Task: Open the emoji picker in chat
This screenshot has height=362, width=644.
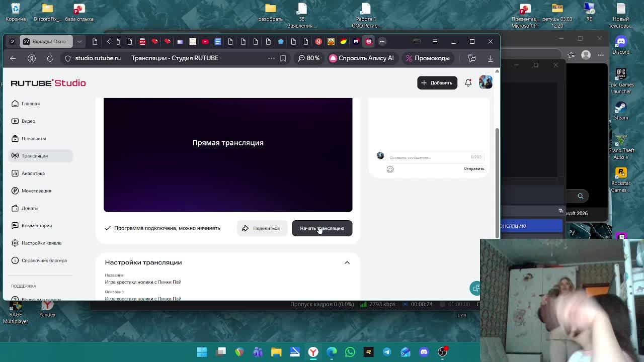Action: [390, 169]
